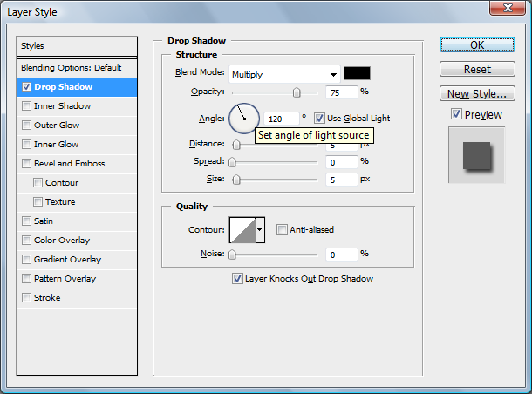Select the Bevel and Emboss row label
Image resolution: width=532 pixels, height=394 pixels.
[x=70, y=163]
